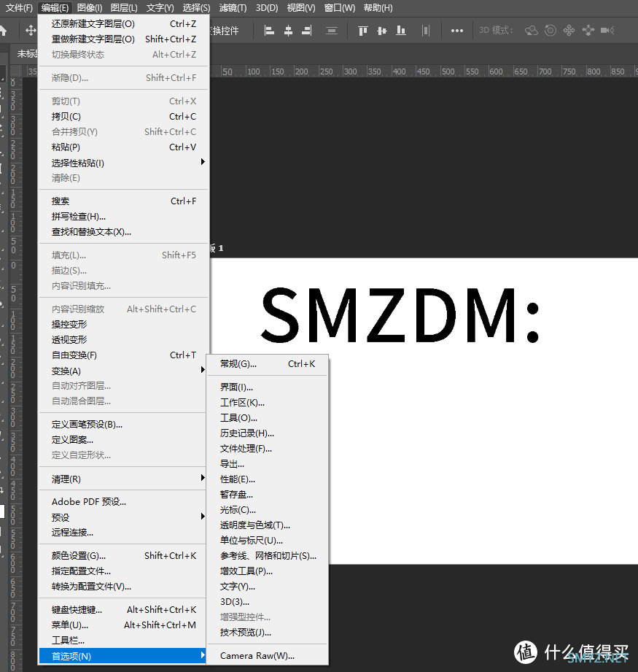Choose 操控变形 entry
The height and width of the screenshot is (672, 638).
[x=123, y=325]
